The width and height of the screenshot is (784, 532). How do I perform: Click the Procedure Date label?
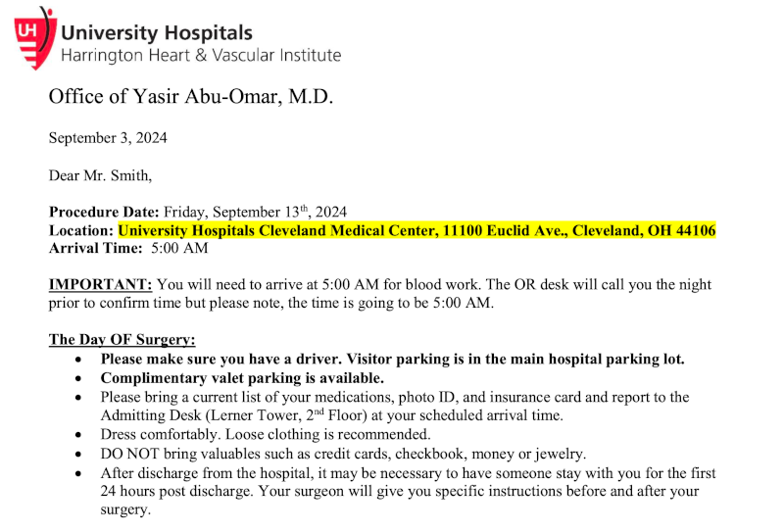pos(105,212)
